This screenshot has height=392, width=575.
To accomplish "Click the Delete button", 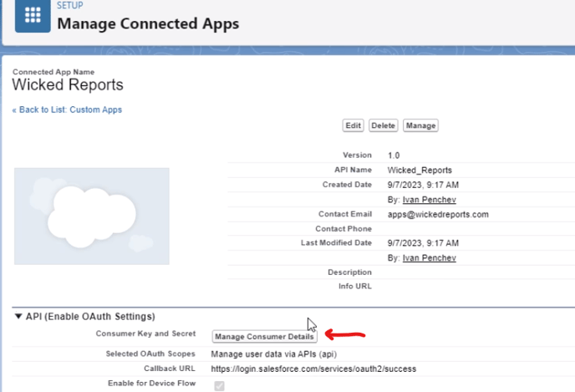I will click(384, 125).
